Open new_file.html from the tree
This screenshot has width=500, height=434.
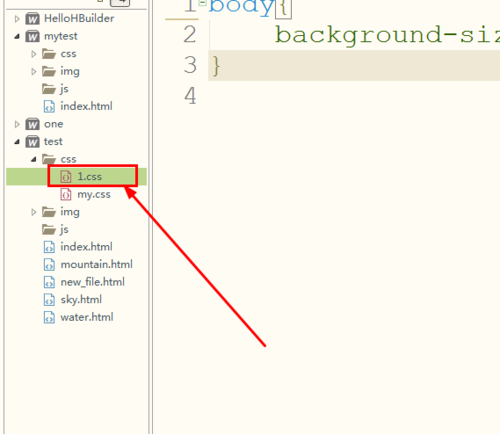[x=92, y=282]
